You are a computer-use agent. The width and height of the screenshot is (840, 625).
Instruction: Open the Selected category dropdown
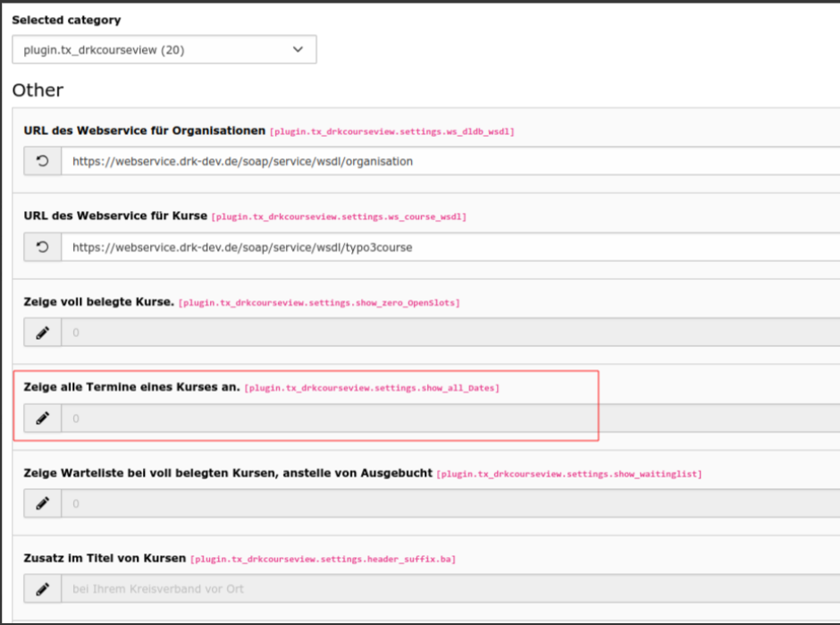click(164, 50)
